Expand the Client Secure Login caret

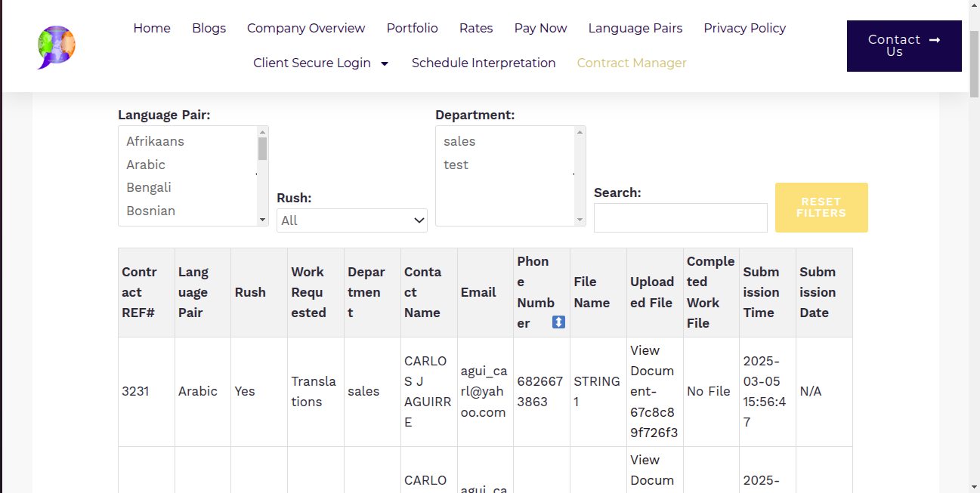[x=385, y=63]
